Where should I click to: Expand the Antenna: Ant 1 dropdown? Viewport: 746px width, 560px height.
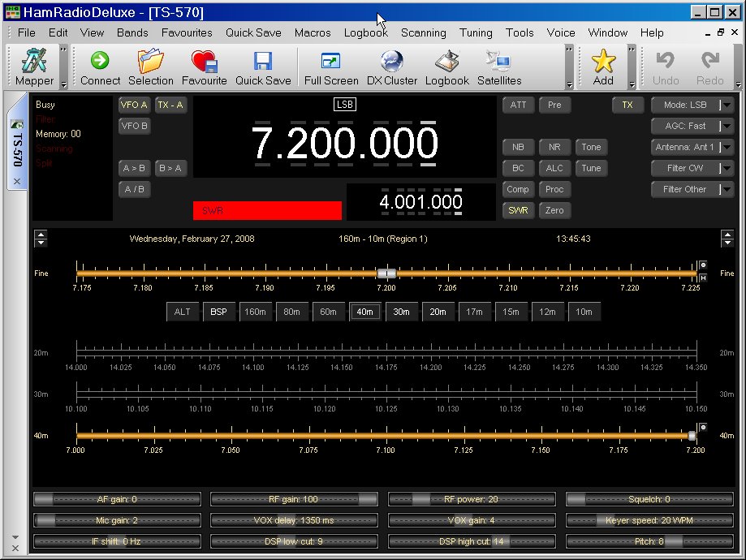point(727,147)
